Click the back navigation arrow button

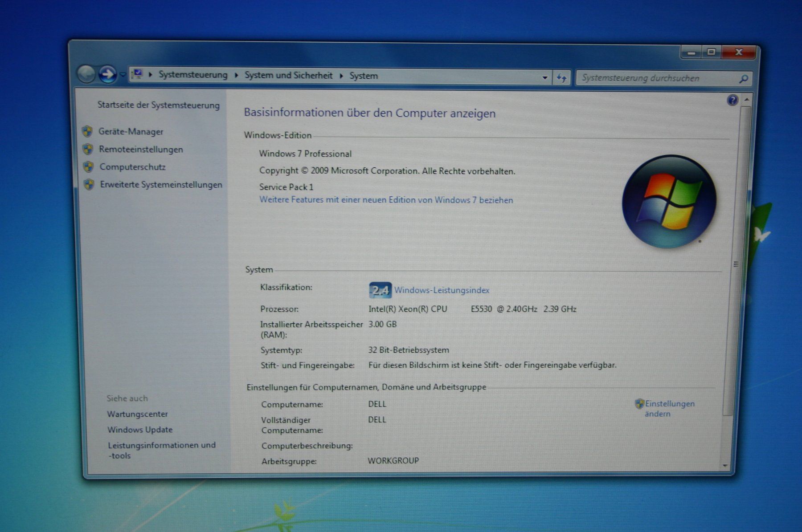coord(86,74)
